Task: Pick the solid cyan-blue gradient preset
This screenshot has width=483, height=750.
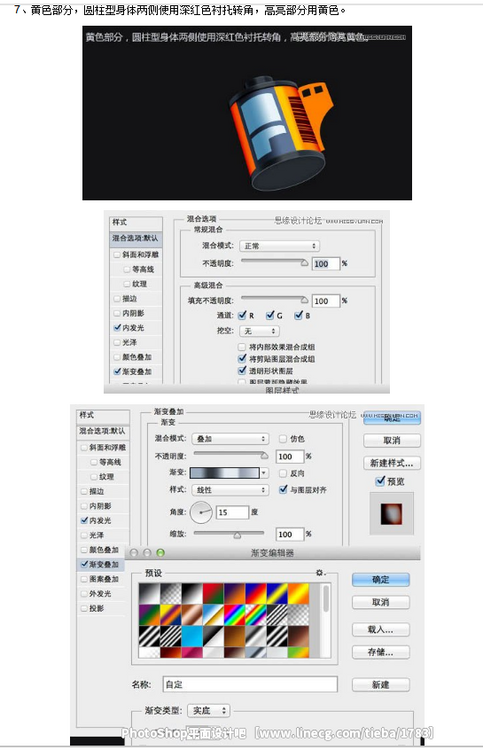Action: pos(192,636)
